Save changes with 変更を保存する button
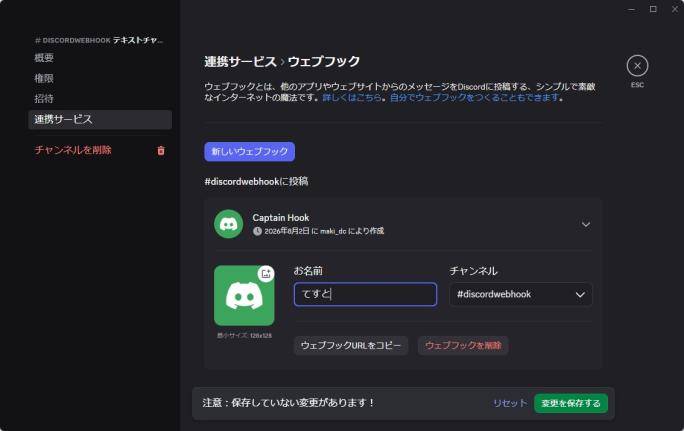Screen dimensions: 684x431 pyautogui.click(x=571, y=404)
